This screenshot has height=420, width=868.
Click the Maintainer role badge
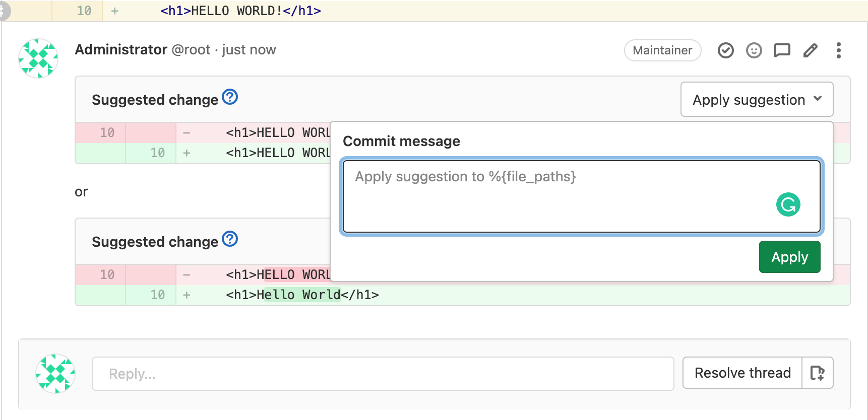662,50
